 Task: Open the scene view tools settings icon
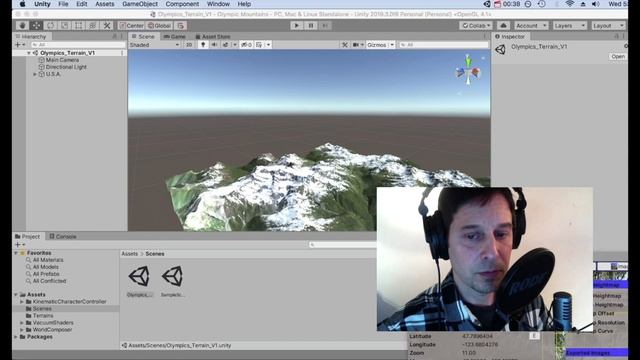[x=345, y=45]
